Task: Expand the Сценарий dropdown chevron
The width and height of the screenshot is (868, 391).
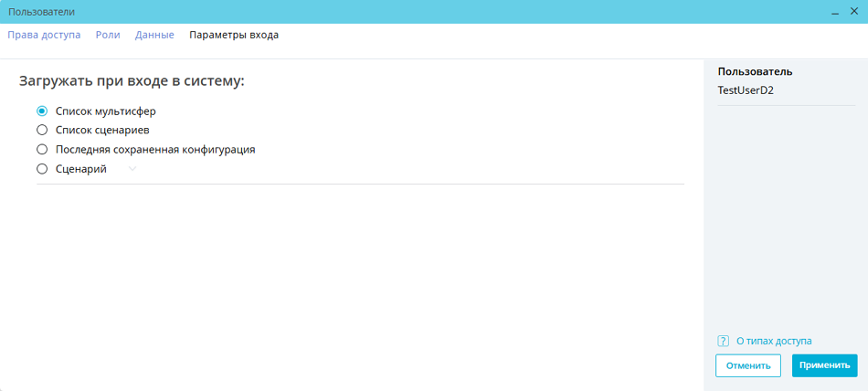Action: 132,169
